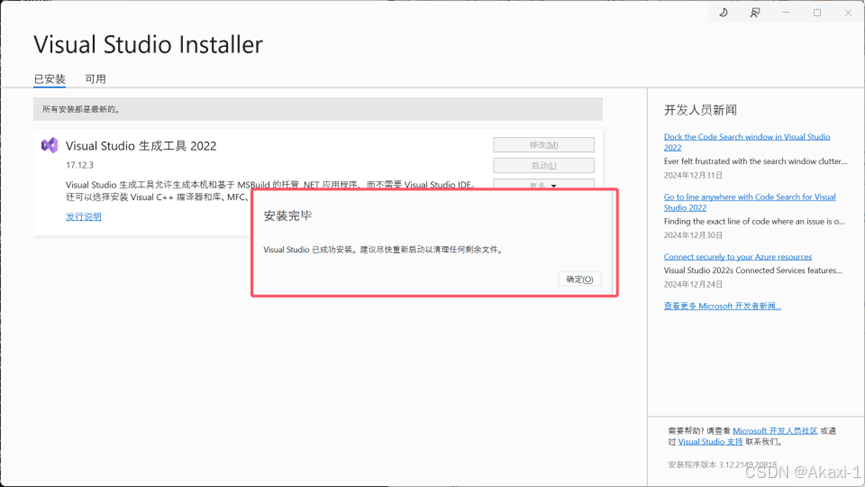This screenshot has width=865, height=487.
Task: Click the version number 17.12.3
Action: pos(79,165)
